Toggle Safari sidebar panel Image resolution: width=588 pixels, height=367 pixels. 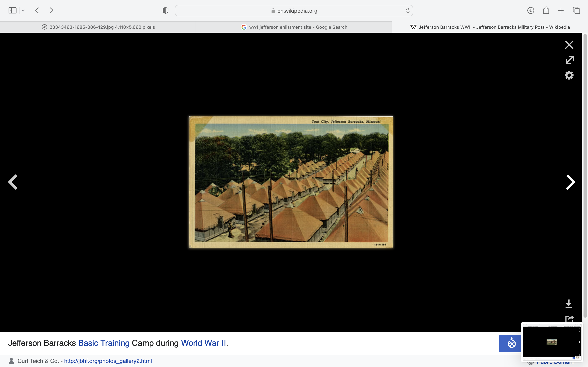pos(12,10)
